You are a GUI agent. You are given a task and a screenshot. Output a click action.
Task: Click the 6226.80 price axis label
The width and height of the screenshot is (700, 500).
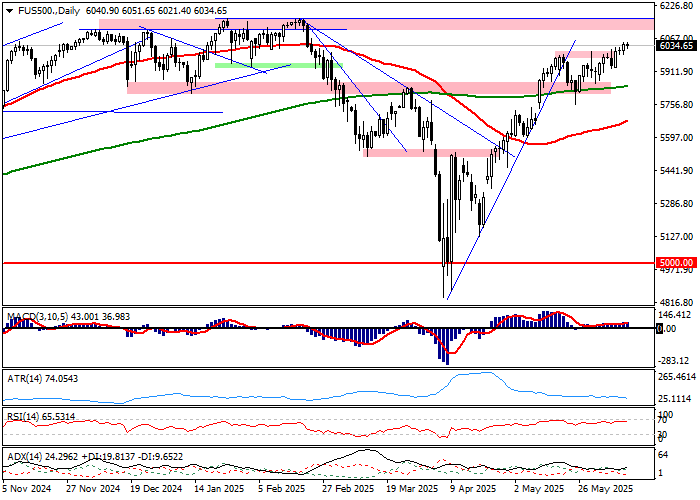pyautogui.click(x=677, y=6)
